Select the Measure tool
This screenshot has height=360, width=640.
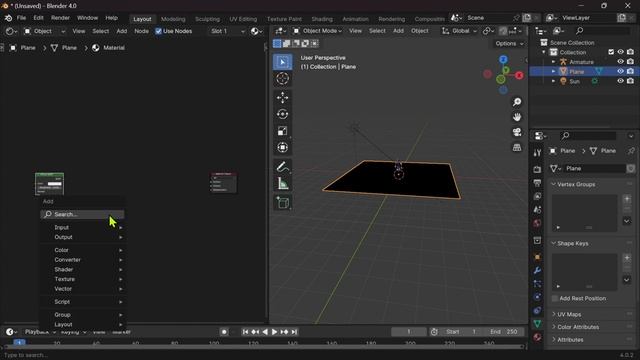[x=282, y=183]
